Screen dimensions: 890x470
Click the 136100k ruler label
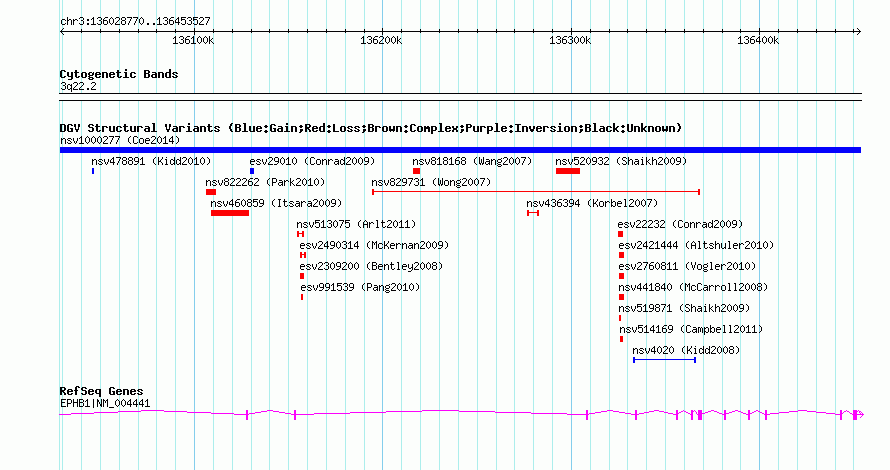point(193,40)
